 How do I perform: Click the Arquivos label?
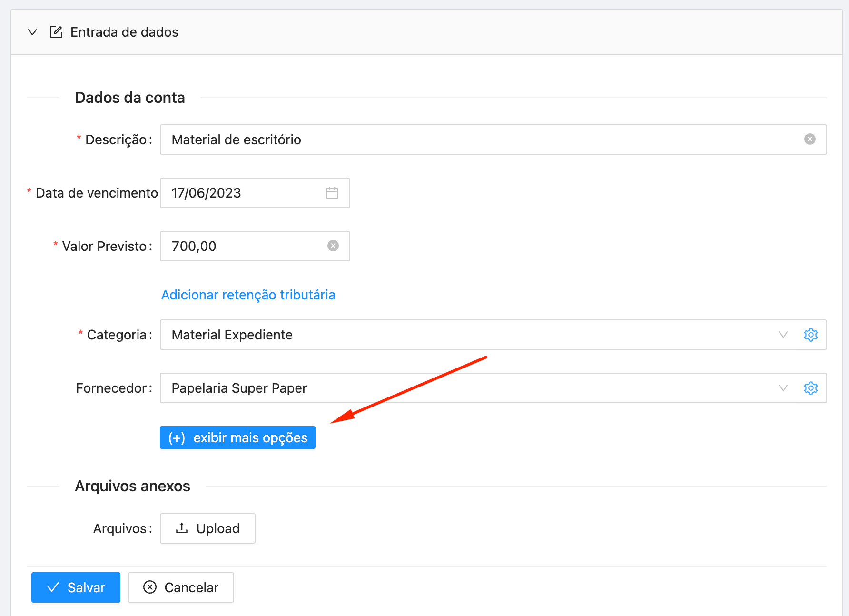point(123,528)
